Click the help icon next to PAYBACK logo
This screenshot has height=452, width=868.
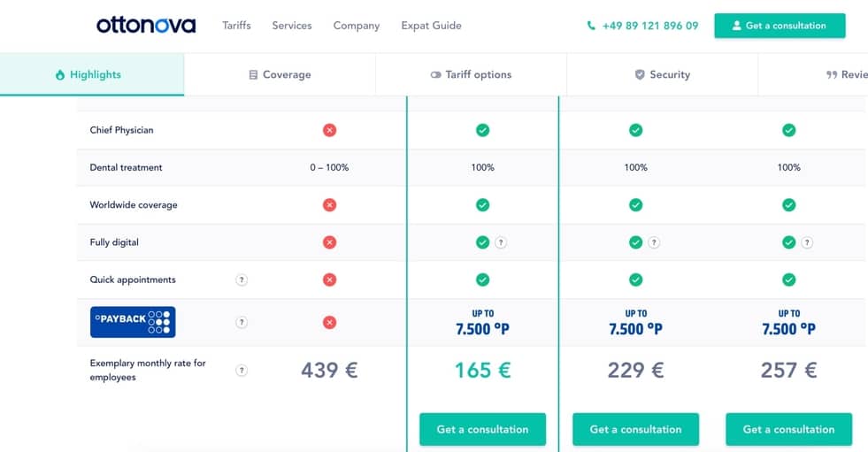tap(242, 322)
